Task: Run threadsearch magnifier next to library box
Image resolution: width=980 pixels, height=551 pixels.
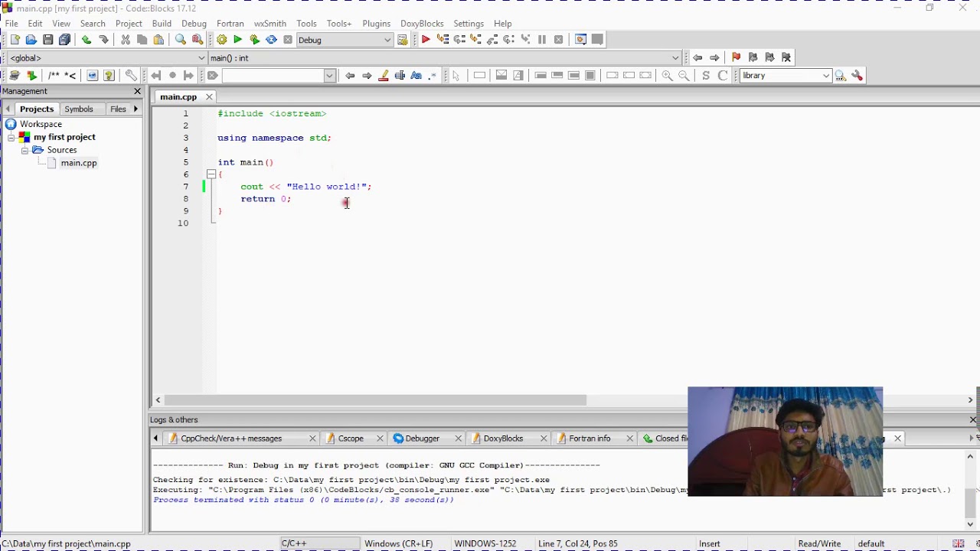Action: coord(841,75)
